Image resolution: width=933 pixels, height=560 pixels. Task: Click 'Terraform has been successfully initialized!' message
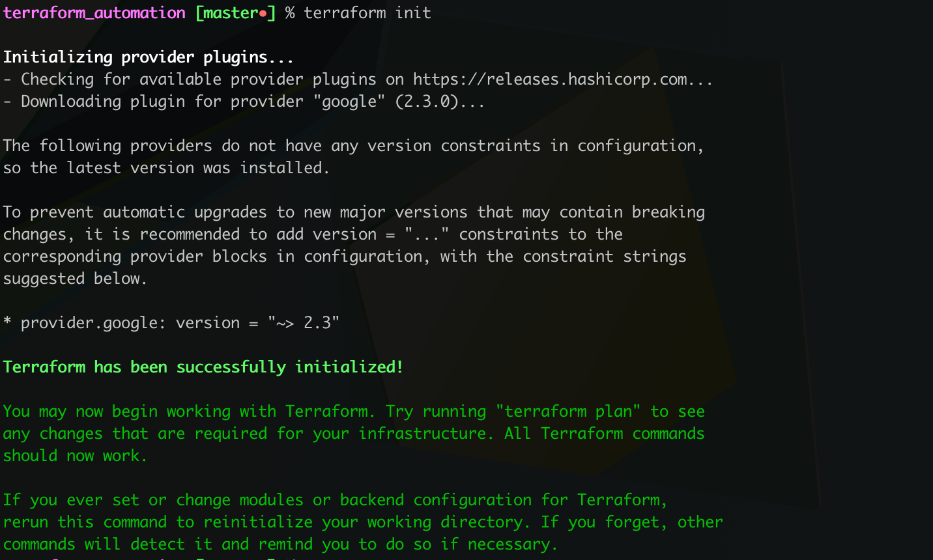point(203,367)
